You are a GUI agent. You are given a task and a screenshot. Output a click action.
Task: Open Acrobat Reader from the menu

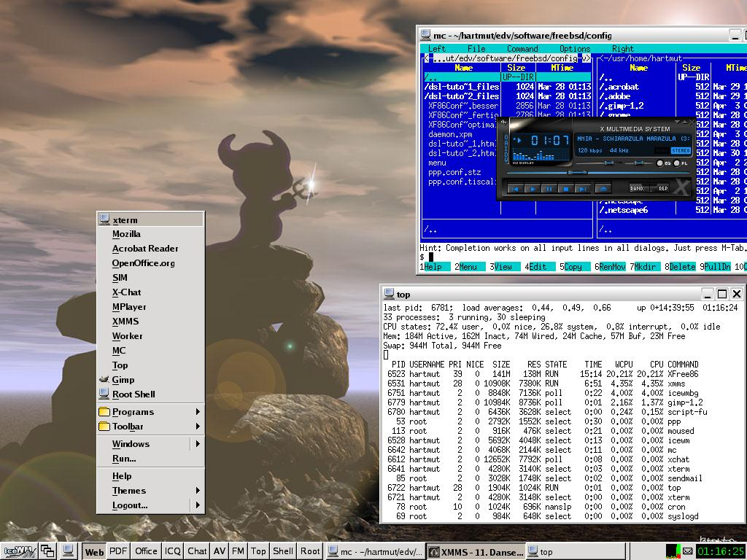click(x=150, y=249)
